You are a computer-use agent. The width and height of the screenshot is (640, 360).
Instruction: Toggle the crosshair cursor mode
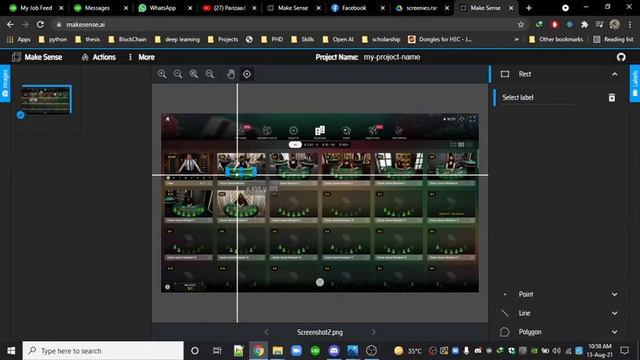(x=247, y=74)
